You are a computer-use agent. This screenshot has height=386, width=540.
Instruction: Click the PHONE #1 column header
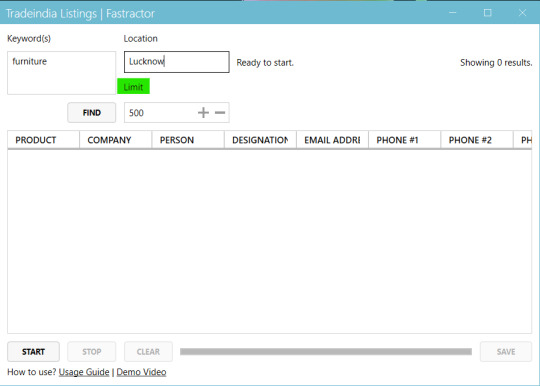click(x=405, y=140)
